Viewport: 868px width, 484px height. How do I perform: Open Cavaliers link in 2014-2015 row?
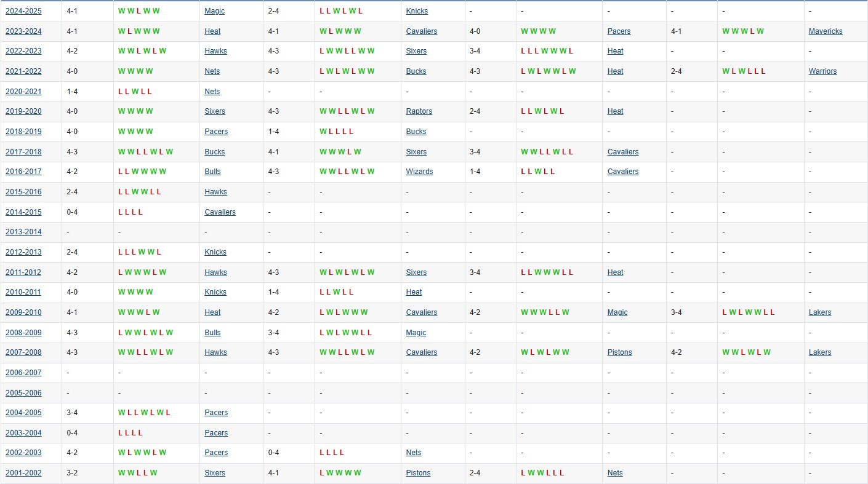[220, 212]
